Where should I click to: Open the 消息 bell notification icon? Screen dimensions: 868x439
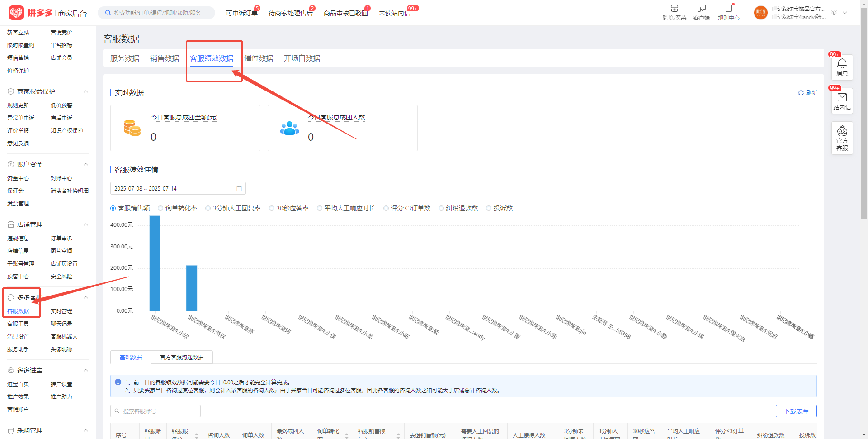click(x=842, y=64)
